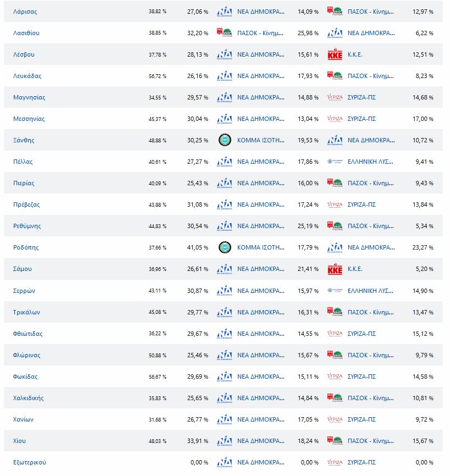Open the Εξωτερικού results link
Viewport: 452px width, 476px height.
[x=30, y=462]
